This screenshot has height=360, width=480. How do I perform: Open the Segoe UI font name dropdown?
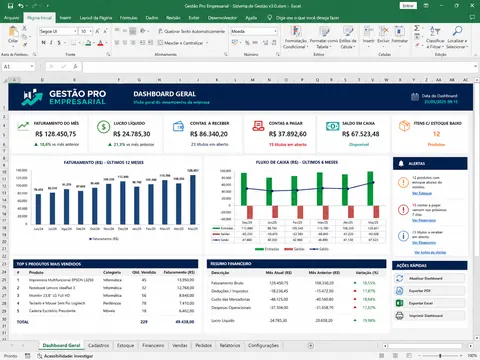pos(75,31)
